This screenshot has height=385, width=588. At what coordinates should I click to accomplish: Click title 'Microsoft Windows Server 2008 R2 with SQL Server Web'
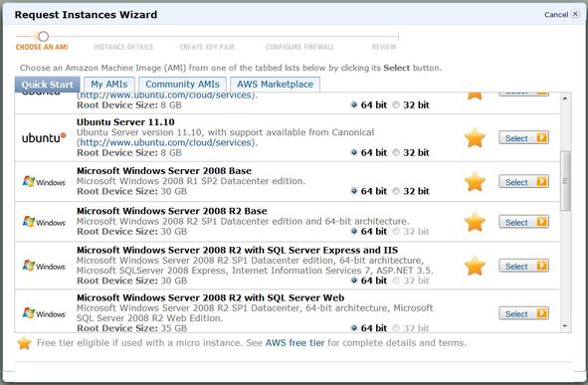(x=210, y=297)
